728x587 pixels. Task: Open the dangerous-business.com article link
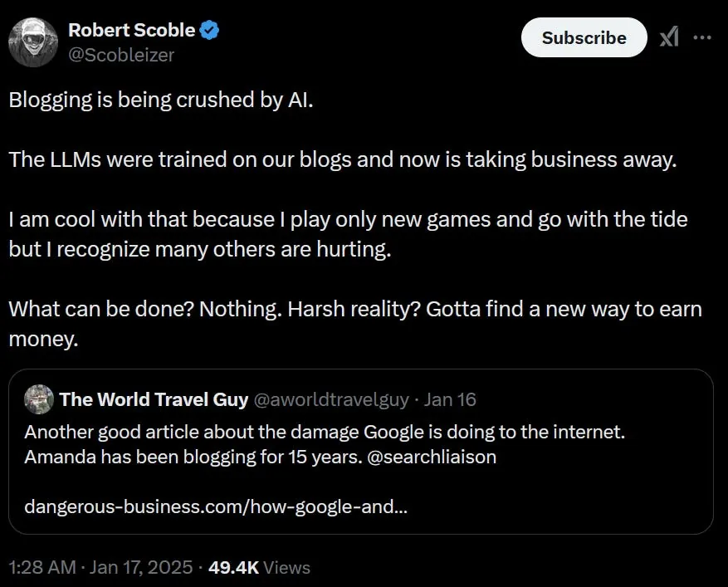click(216, 506)
